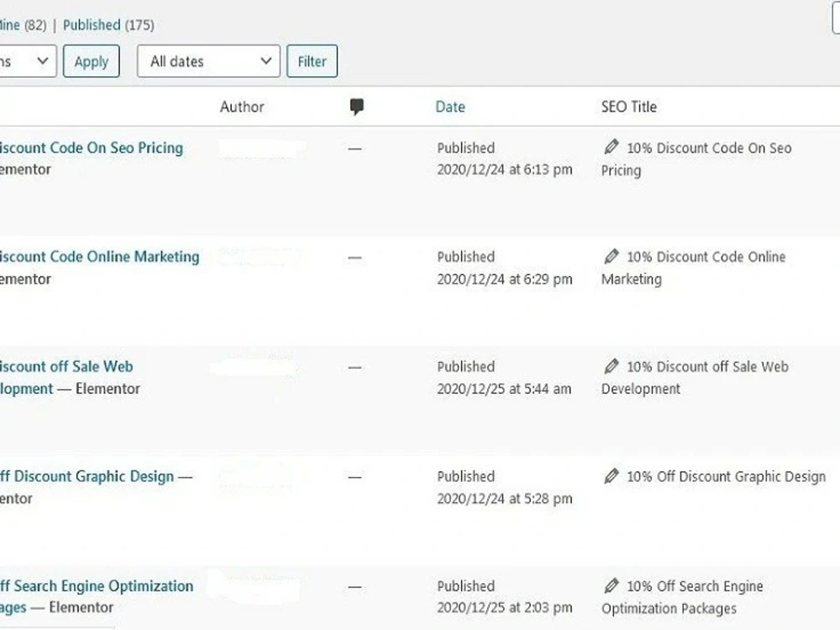Screen dimensions: 840x630
Task: Click the SEO Title column header
Action: point(629,107)
